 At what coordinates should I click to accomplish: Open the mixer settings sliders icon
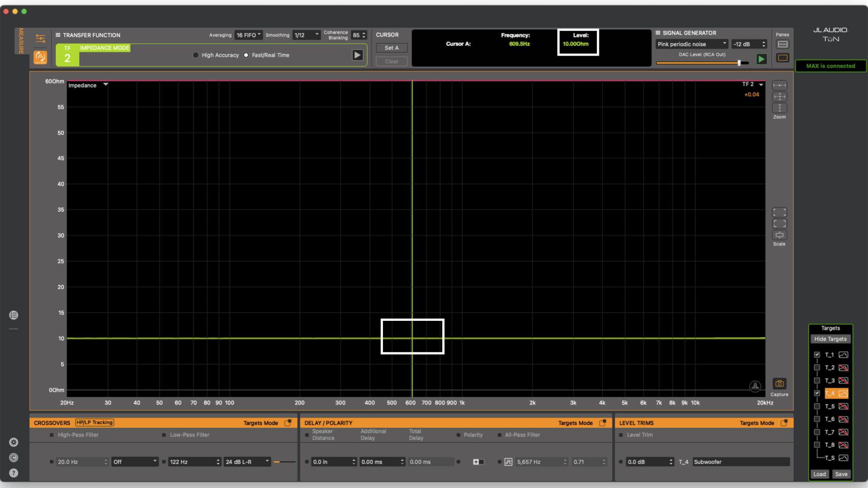(x=40, y=38)
